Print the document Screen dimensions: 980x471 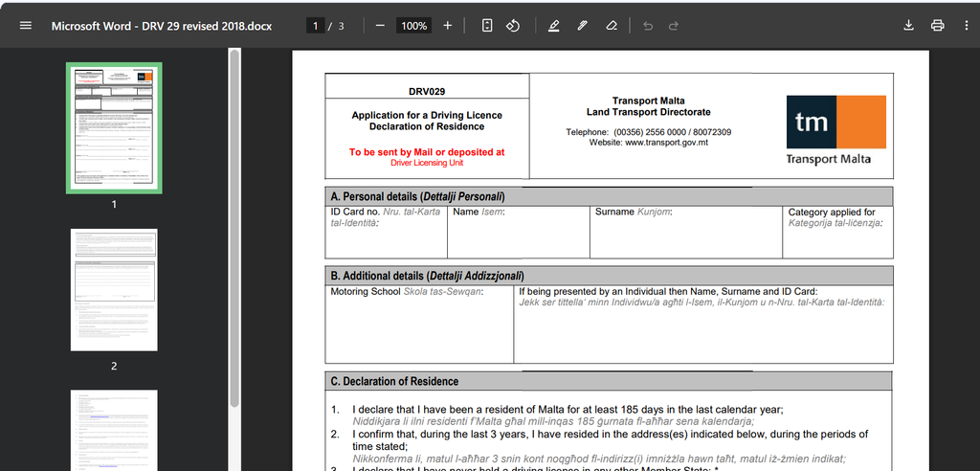tap(938, 26)
